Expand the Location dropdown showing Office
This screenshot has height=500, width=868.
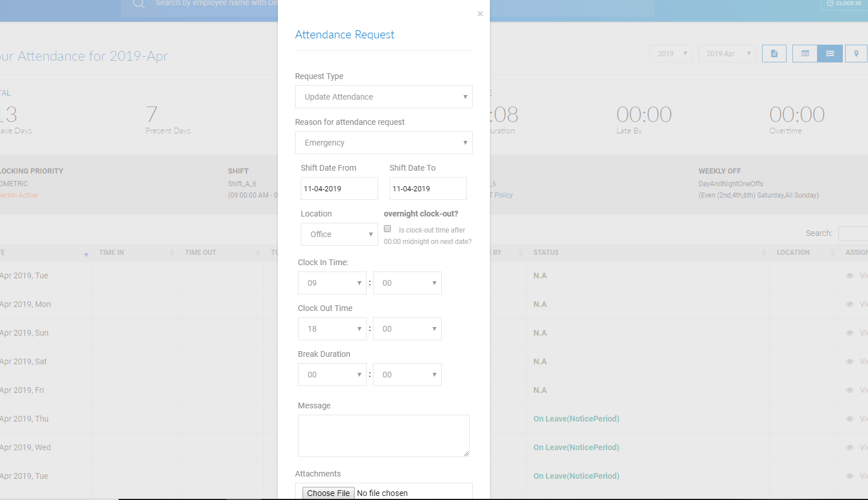point(339,234)
